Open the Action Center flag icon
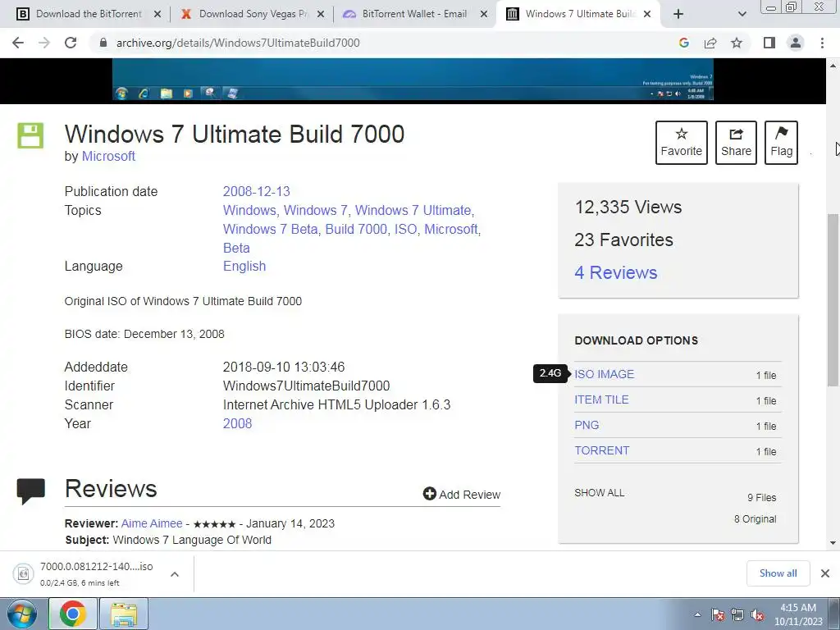The width and height of the screenshot is (840, 630). pyautogui.click(x=718, y=614)
